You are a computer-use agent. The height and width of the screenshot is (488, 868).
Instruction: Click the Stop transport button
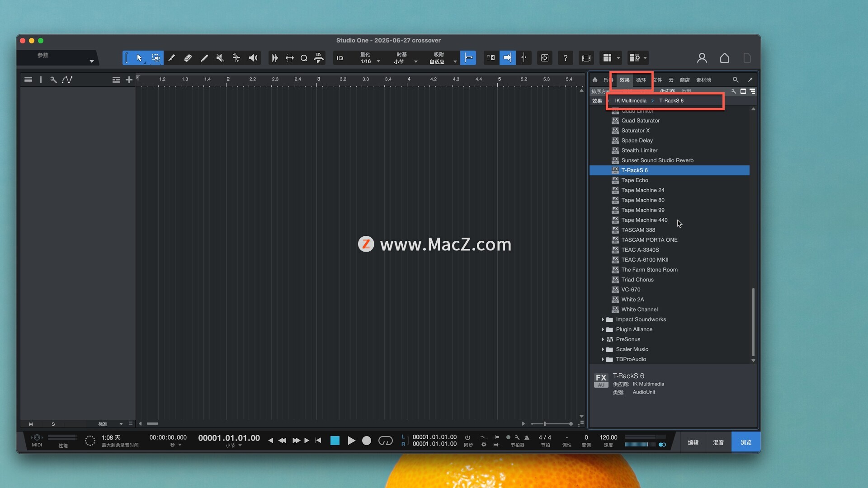[335, 441]
